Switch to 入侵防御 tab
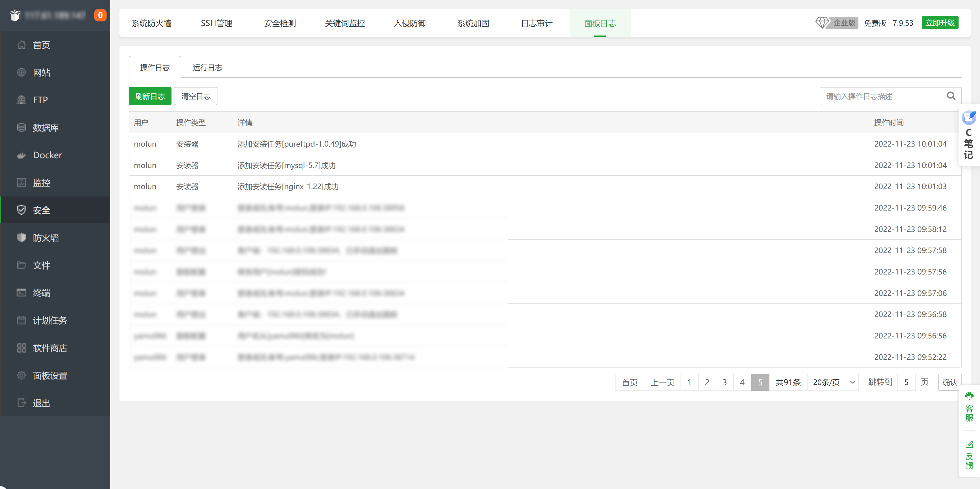The height and width of the screenshot is (489, 980). (410, 23)
